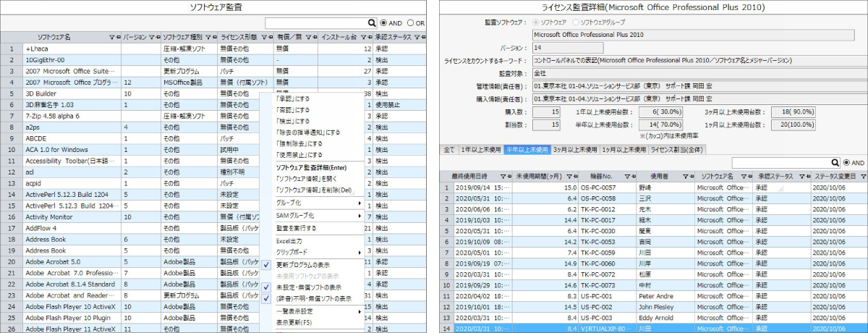Choose 「承認」にする from context menu
Viewport: 868px width, 333px height.
[x=294, y=98]
